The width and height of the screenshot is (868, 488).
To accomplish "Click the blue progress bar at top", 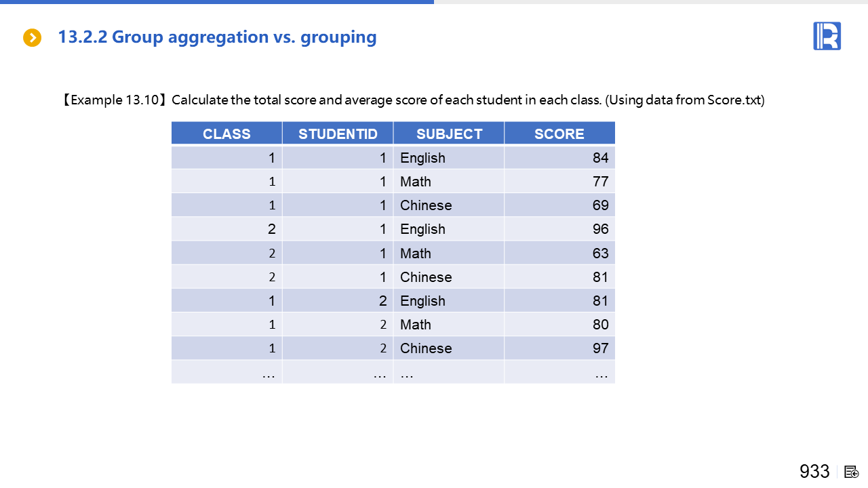I will click(x=217, y=2).
